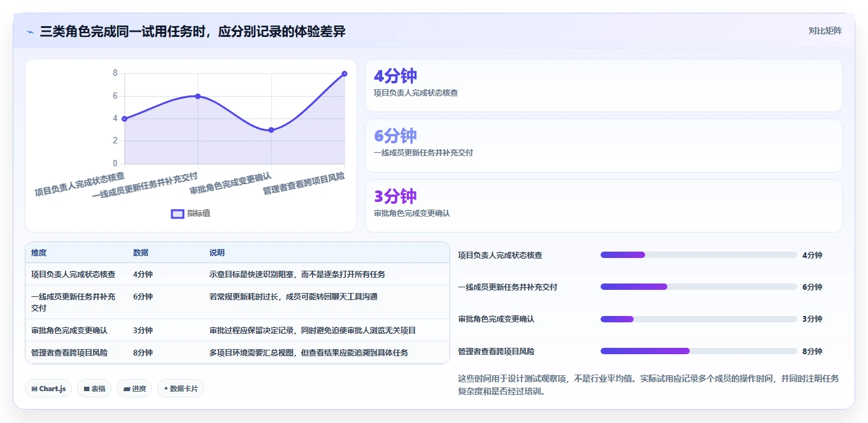
Task: Click the icon inside the 表格 tag
Action: tap(87, 389)
